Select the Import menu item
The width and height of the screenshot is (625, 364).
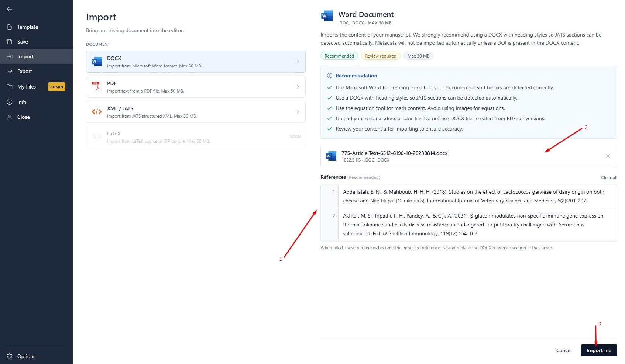coord(36,56)
